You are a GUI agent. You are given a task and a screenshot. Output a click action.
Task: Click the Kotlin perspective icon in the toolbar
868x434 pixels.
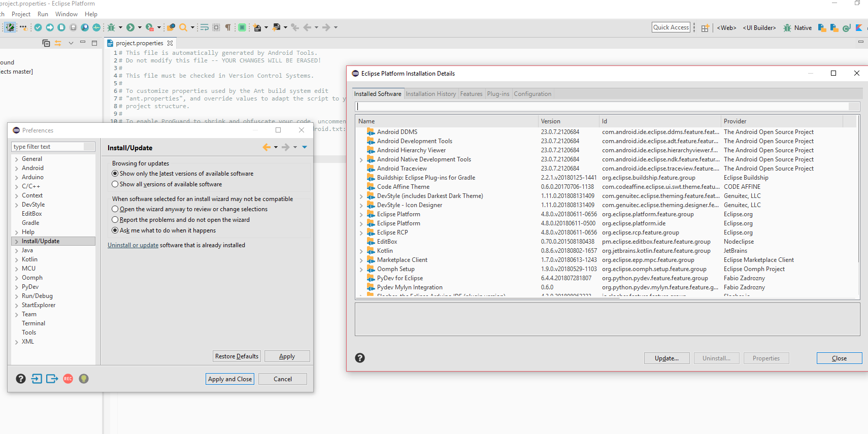[x=859, y=28]
